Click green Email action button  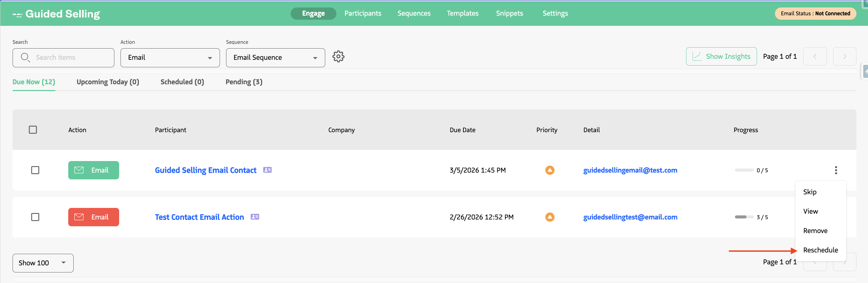94,170
